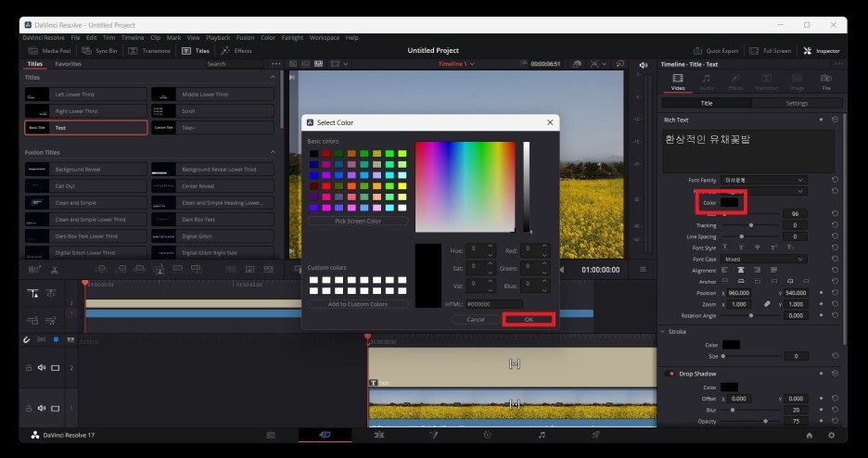Select the split clip scissors tool
Image resolution: width=868 pixels, height=458 pixels.
coord(54,270)
